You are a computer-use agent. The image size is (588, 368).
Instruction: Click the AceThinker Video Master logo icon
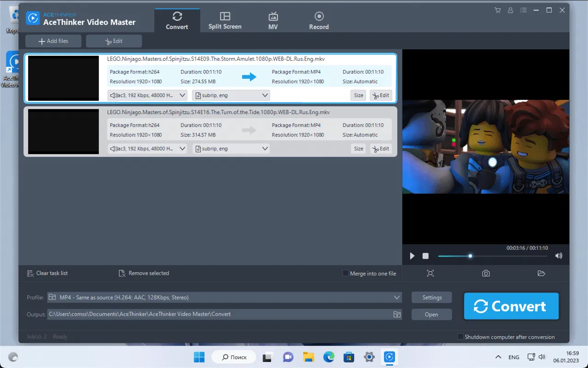point(33,18)
